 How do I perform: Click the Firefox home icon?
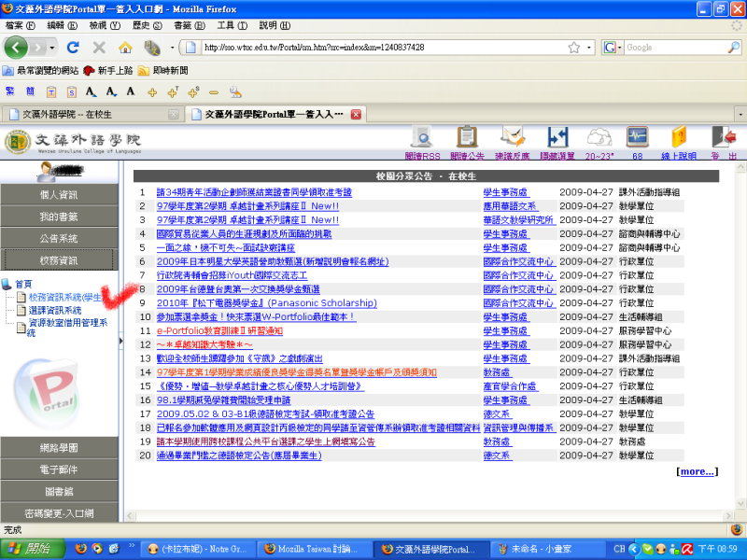[125, 47]
